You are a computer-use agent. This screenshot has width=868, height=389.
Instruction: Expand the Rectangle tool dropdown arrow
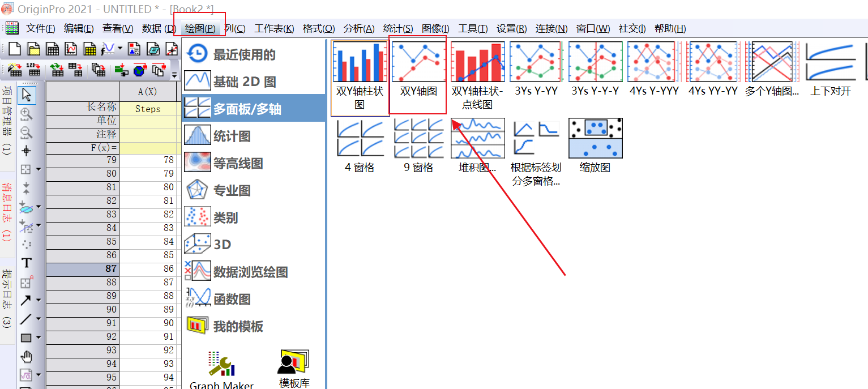coord(39,337)
